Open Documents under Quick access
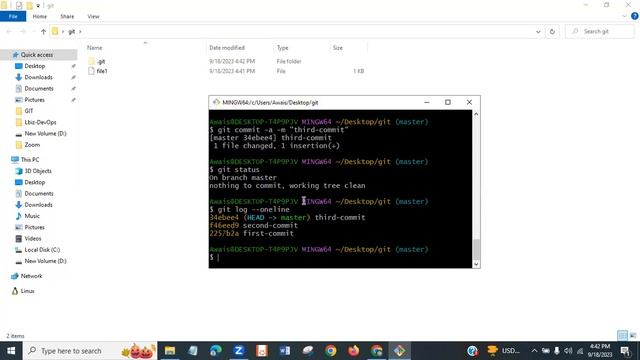 pos(38,89)
